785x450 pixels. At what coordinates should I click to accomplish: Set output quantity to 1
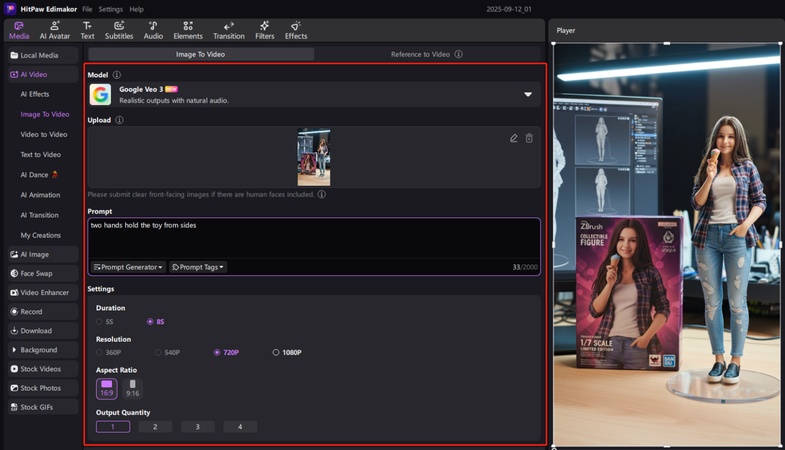coord(113,426)
